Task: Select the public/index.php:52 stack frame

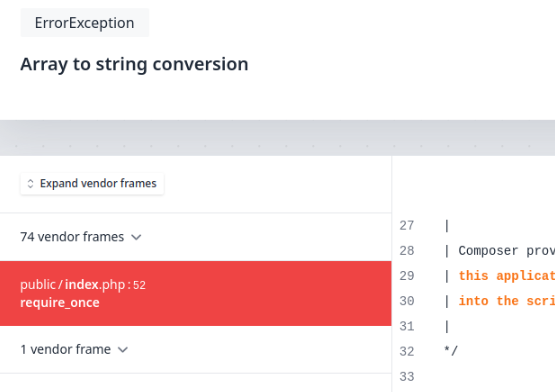Action: (196, 294)
